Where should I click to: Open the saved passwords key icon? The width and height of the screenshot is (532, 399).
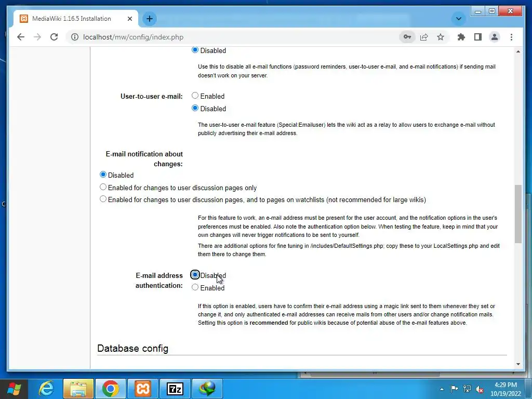click(407, 37)
